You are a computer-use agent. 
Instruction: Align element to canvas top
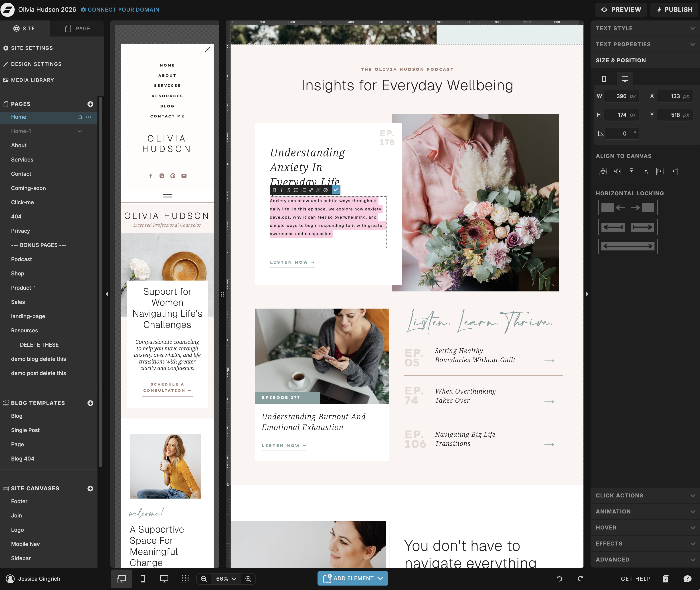point(631,171)
